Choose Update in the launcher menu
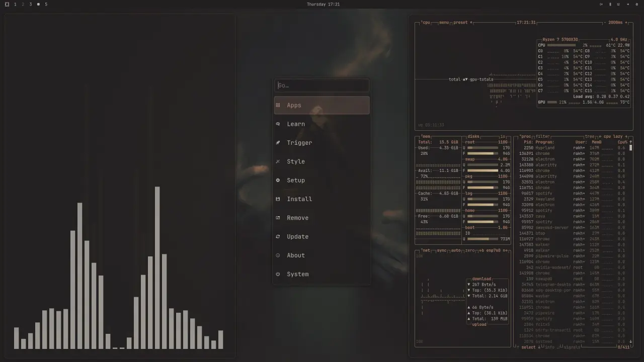The image size is (644, 362). [x=321, y=236]
